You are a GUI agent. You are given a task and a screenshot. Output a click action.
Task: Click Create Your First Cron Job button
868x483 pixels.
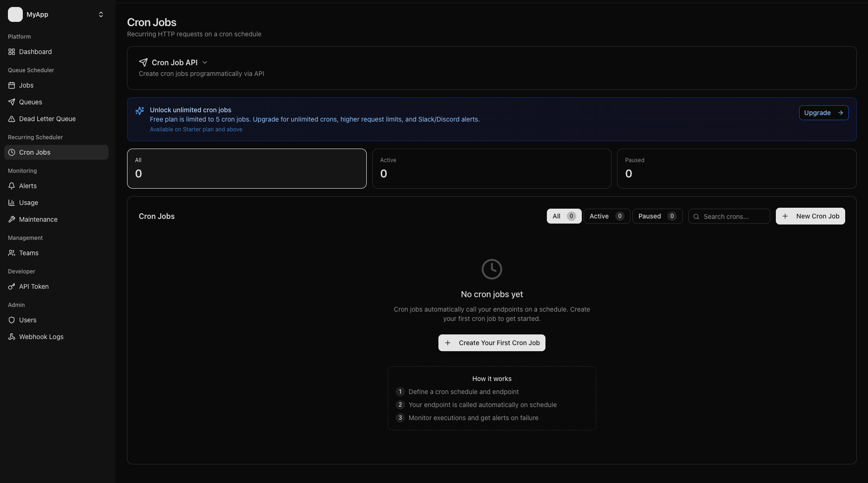click(492, 343)
